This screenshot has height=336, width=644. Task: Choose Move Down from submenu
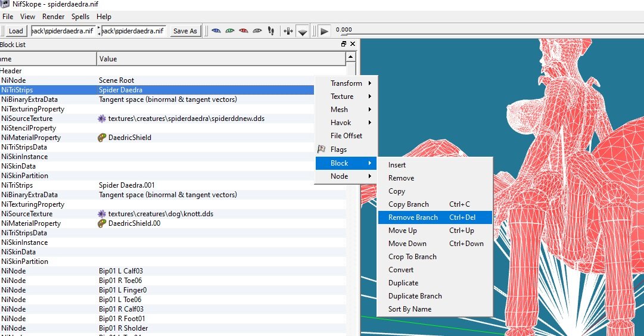click(435, 244)
